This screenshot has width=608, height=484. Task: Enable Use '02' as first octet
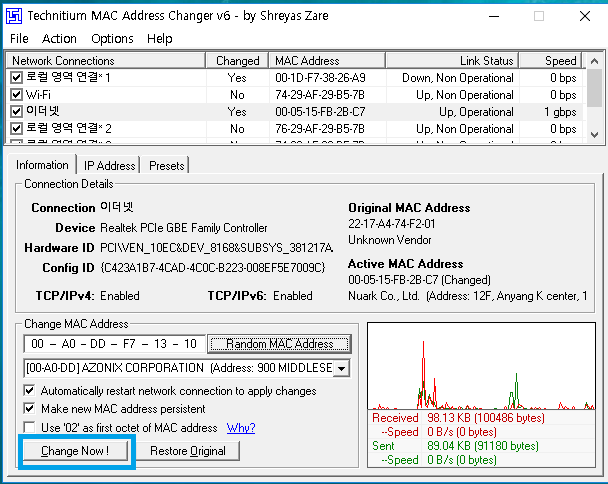(29, 427)
